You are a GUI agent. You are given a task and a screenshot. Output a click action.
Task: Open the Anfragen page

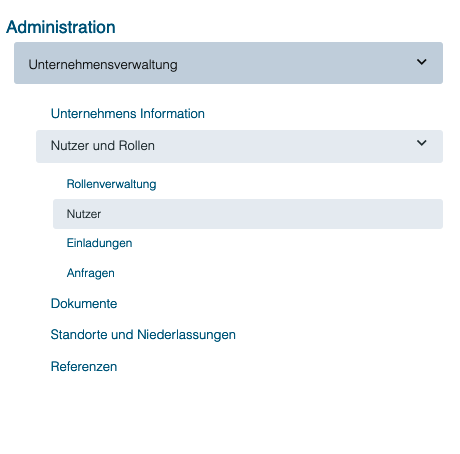pyautogui.click(x=91, y=273)
